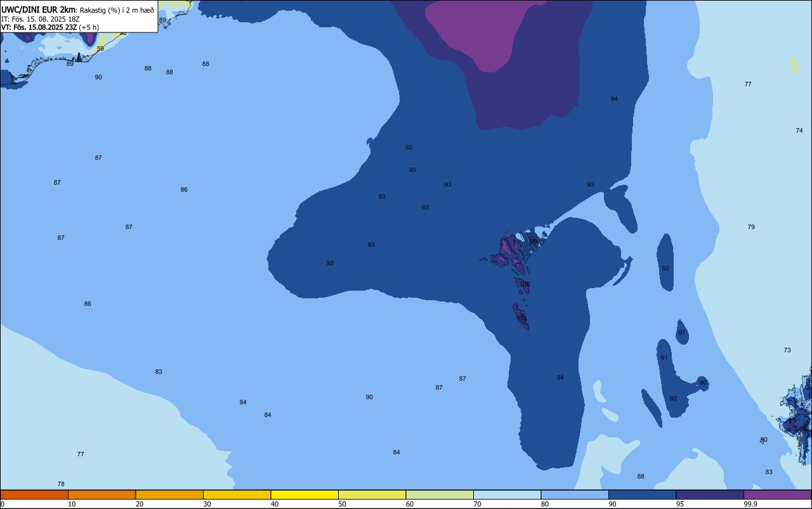Click the humidity value 59 on the coastline

pyautogui.click(x=100, y=49)
